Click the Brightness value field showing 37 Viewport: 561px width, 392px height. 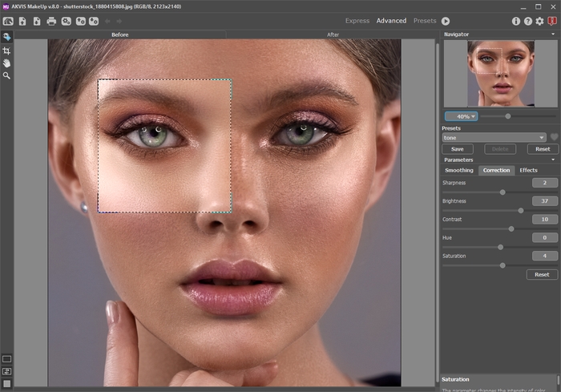tap(544, 201)
